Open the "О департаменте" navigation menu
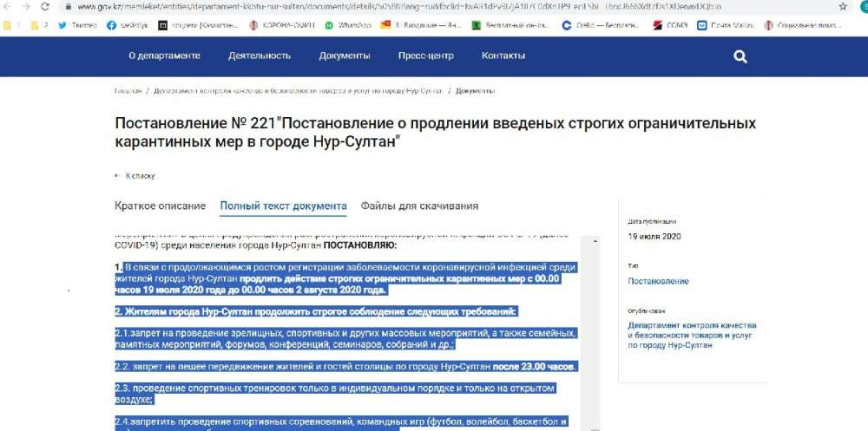The height and width of the screenshot is (431, 868). coord(164,56)
